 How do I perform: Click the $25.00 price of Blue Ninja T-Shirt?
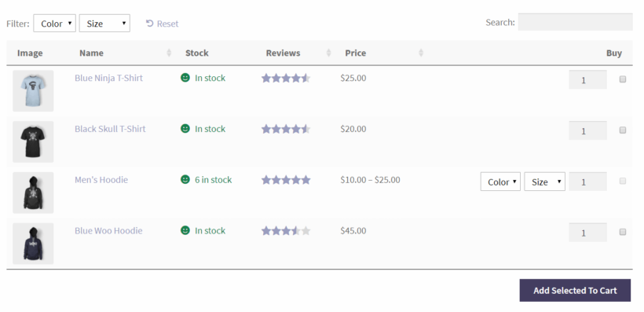pos(353,78)
